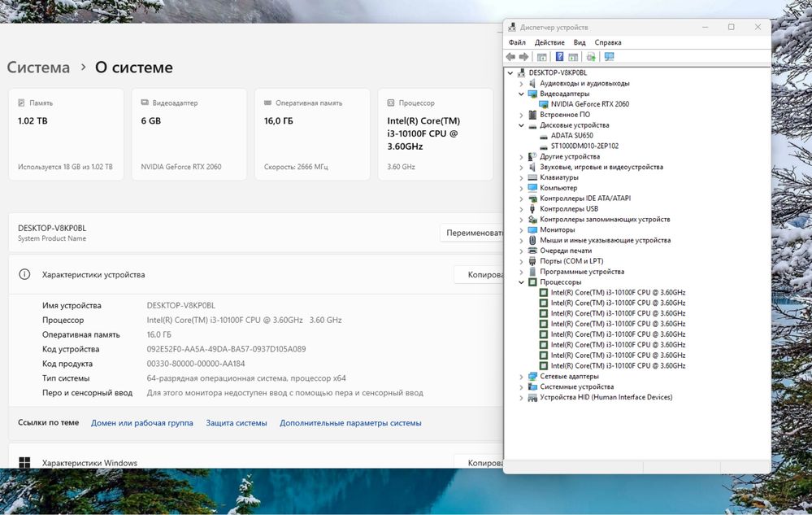Viewport: 812px width, 515px height.
Task: Select the Встроенное ПО category icon
Action: pos(532,115)
